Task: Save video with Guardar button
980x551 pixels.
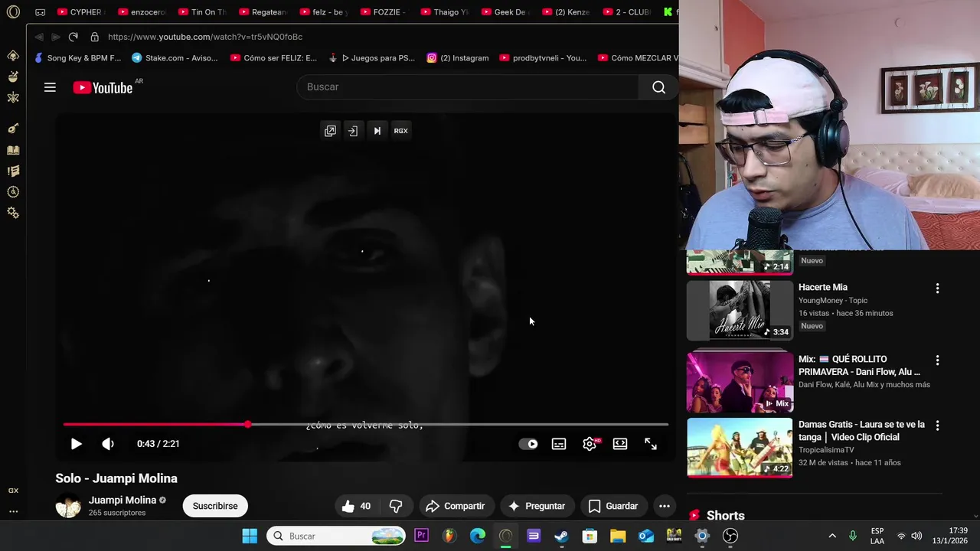Action: tap(612, 506)
